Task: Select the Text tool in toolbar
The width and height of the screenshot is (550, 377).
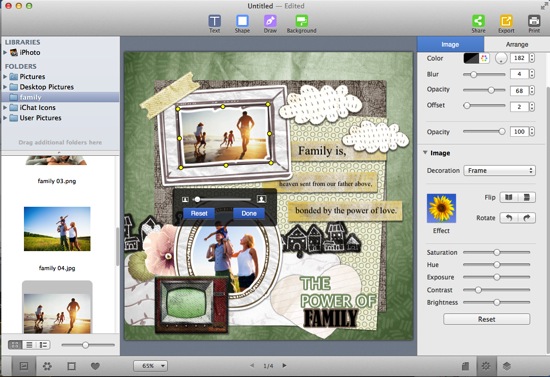Action: pos(214,24)
